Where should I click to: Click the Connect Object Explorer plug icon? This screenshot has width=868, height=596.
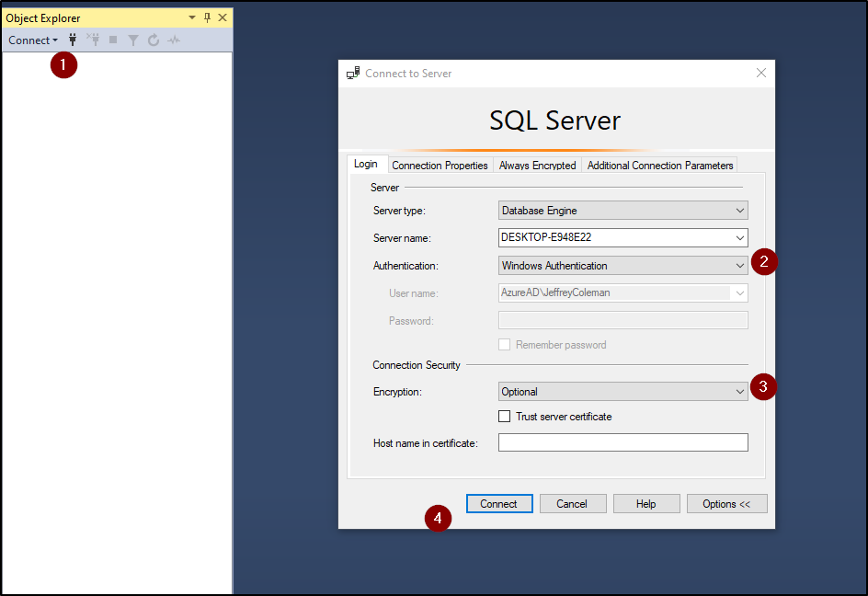(73, 40)
